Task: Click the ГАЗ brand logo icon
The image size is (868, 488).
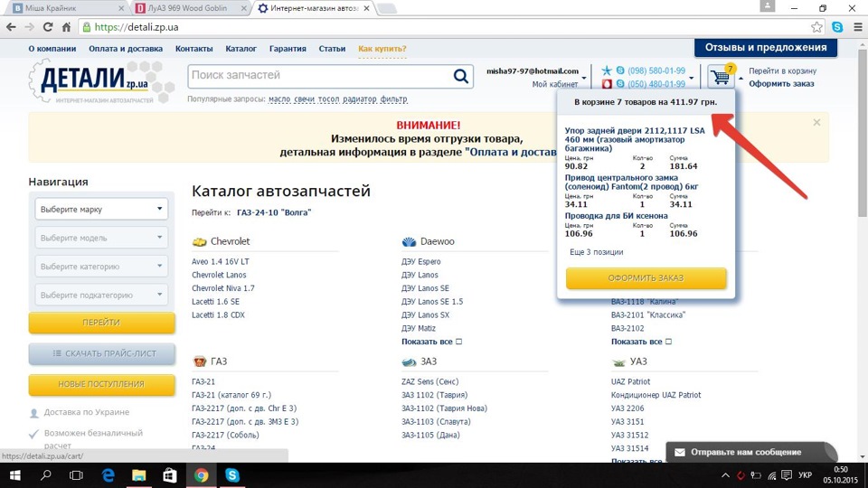Action: pyautogui.click(x=199, y=361)
